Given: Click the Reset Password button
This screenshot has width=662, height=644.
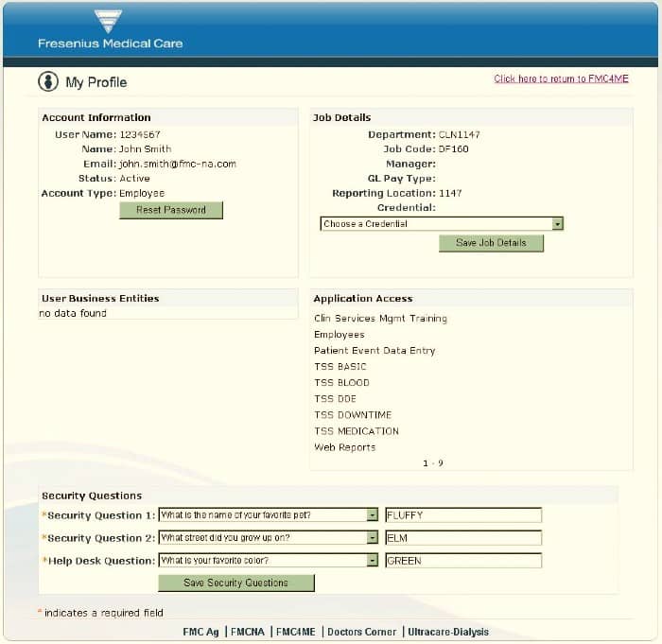Looking at the screenshot, I should pyautogui.click(x=171, y=210).
